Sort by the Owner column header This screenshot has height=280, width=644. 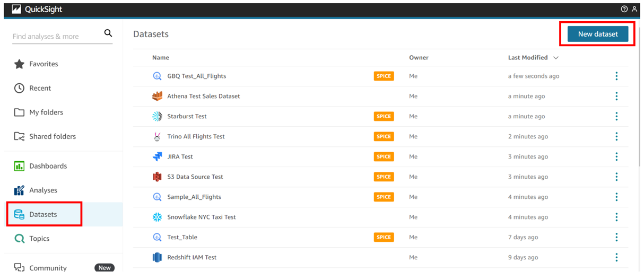[419, 58]
